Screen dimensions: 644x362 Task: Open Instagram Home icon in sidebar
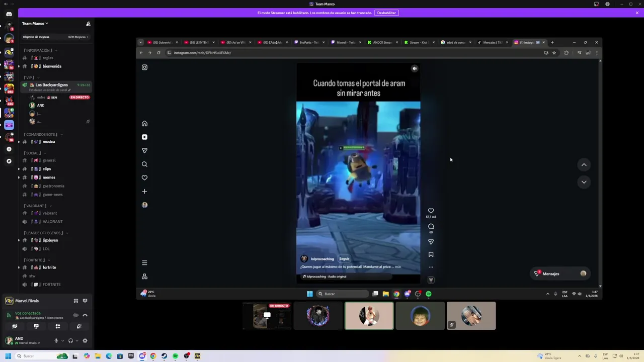point(144,124)
